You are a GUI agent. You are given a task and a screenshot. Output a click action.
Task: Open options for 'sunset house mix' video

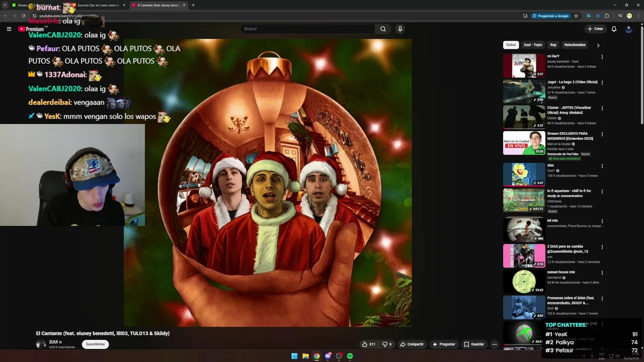602,273
